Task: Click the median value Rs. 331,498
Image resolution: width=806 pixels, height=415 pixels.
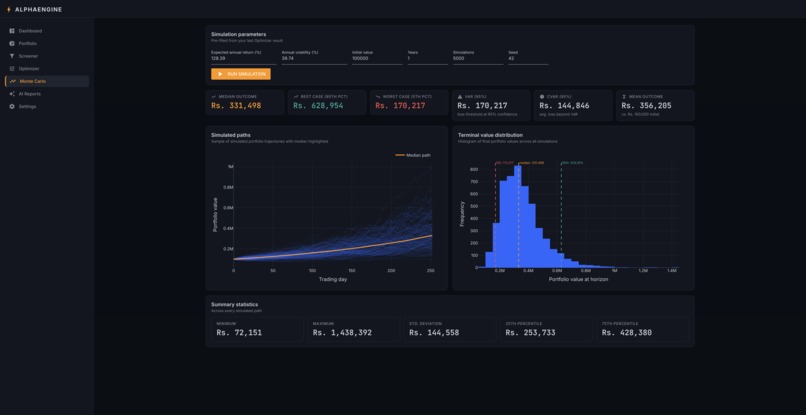Action: click(236, 105)
